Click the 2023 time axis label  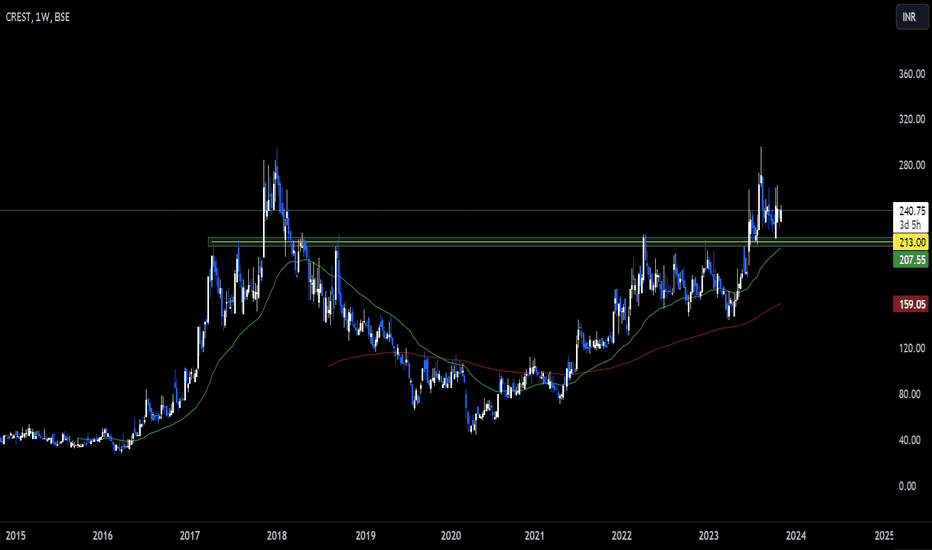(x=709, y=536)
